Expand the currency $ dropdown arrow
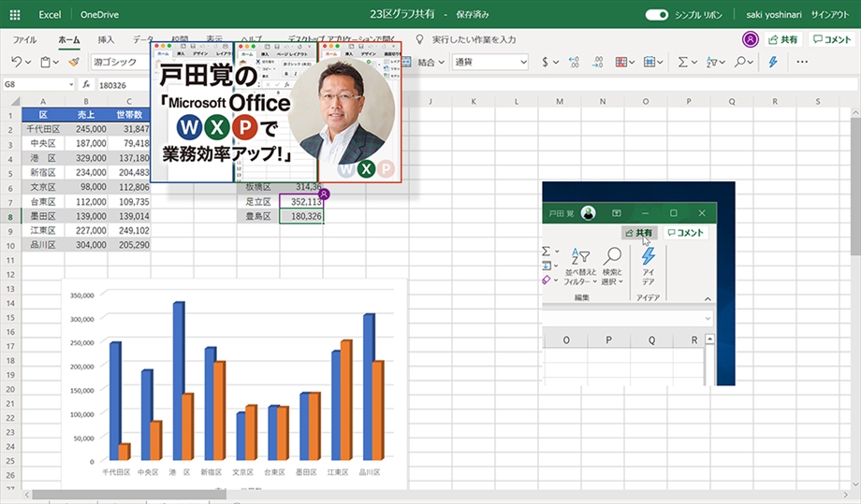861x504 pixels. [556, 63]
